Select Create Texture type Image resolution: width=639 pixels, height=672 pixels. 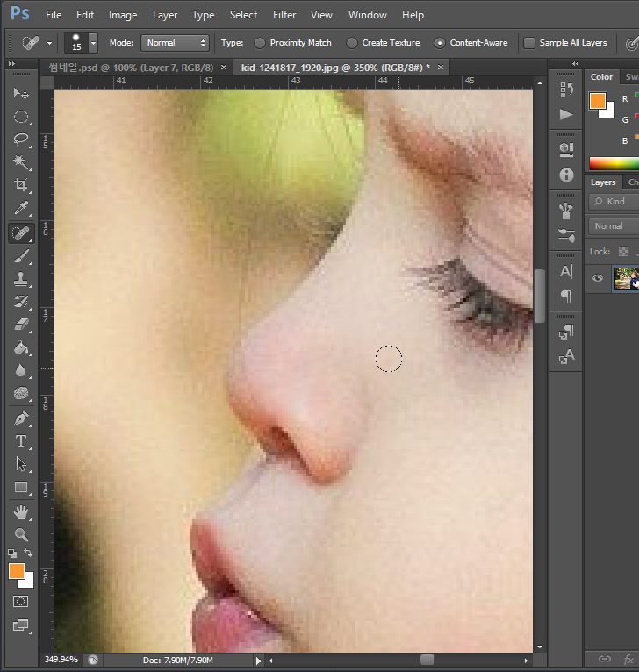coord(352,43)
